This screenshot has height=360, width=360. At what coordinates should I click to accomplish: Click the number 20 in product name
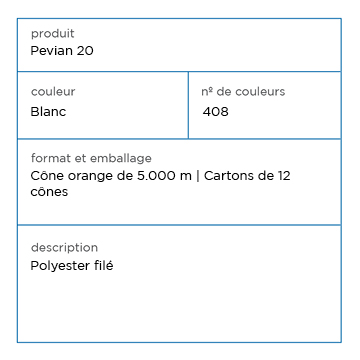(85, 51)
